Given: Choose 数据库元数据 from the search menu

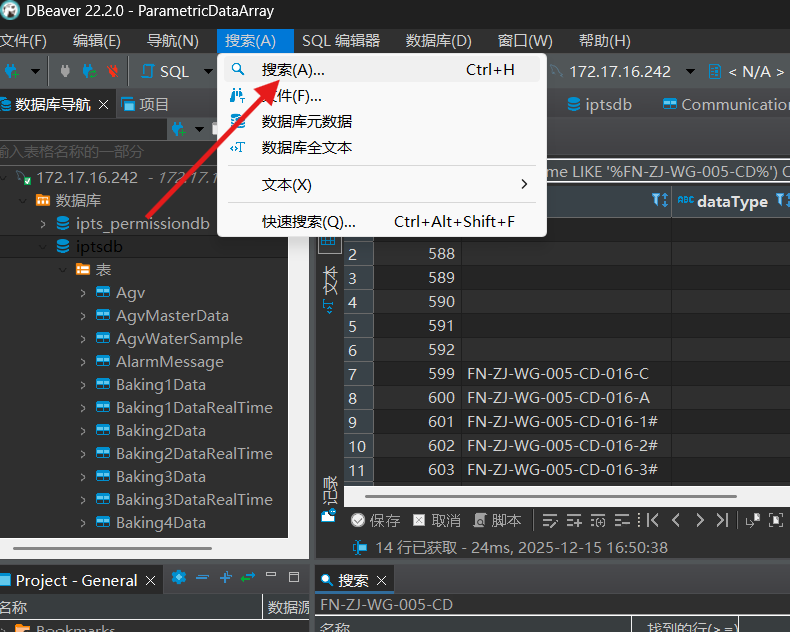Looking at the screenshot, I should click(x=382, y=121).
